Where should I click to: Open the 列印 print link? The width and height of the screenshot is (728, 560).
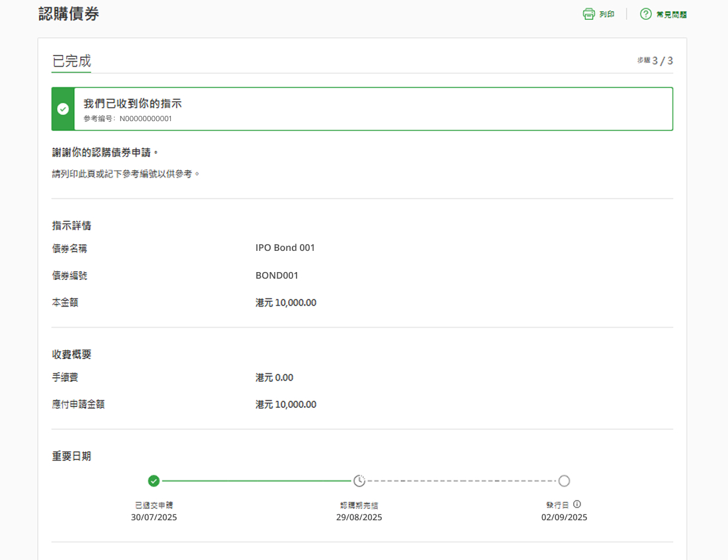coord(606,14)
